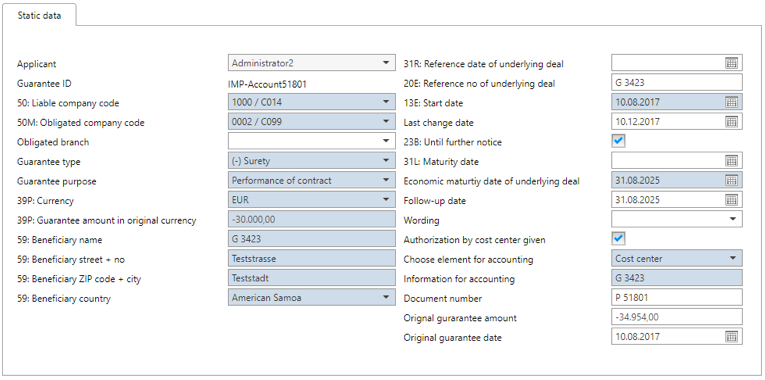Open the Guarantee purpose dropdown
The width and height of the screenshot is (765, 380).
coord(311,180)
